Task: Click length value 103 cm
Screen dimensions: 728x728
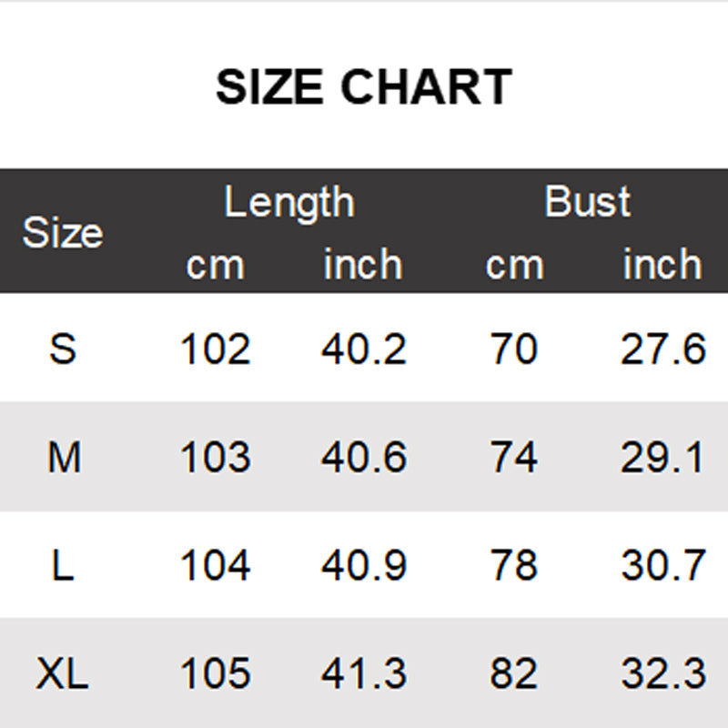Action: tap(215, 458)
